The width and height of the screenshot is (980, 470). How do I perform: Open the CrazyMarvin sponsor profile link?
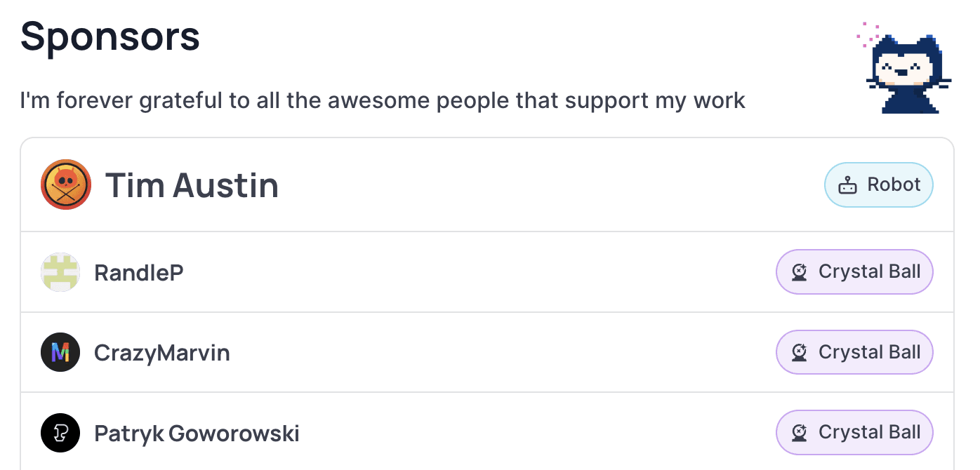tap(162, 352)
